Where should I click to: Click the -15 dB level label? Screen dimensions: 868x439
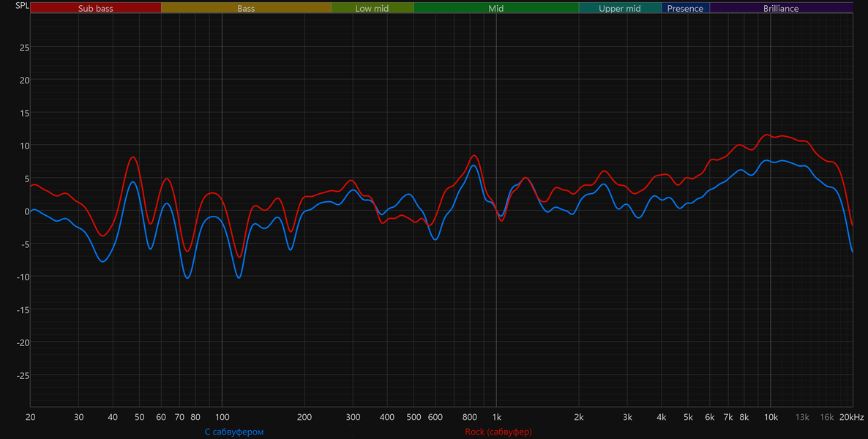click(23, 309)
